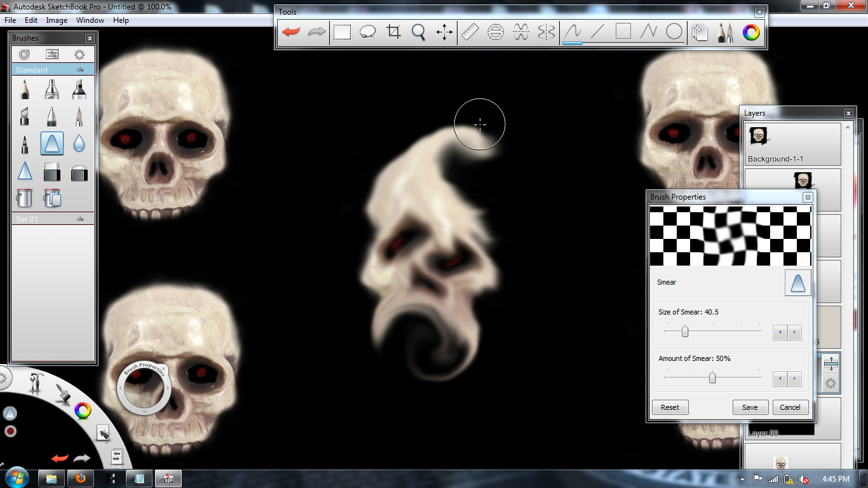This screenshot has height=488, width=868.
Task: Open the Brushes palette marking menu circle icon
Action: pyautogui.click(x=79, y=55)
